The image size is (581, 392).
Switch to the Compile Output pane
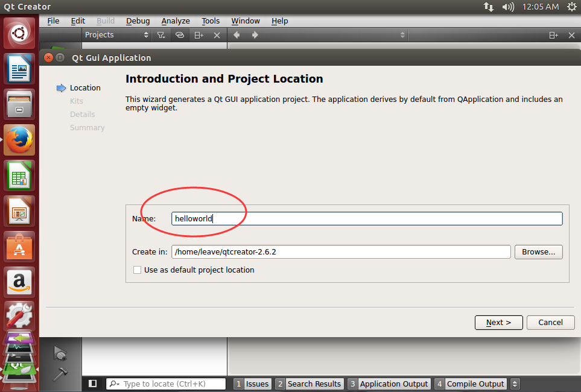471,384
